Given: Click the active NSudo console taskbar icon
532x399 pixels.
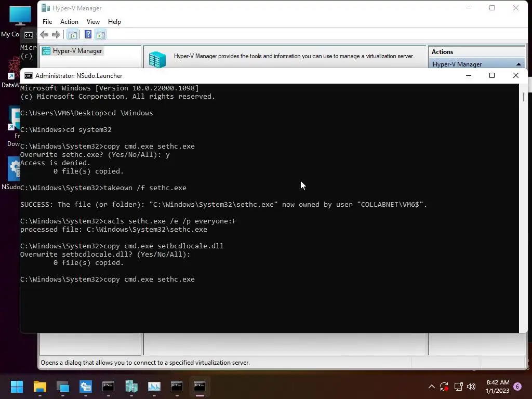Looking at the screenshot, I should tap(199, 387).
